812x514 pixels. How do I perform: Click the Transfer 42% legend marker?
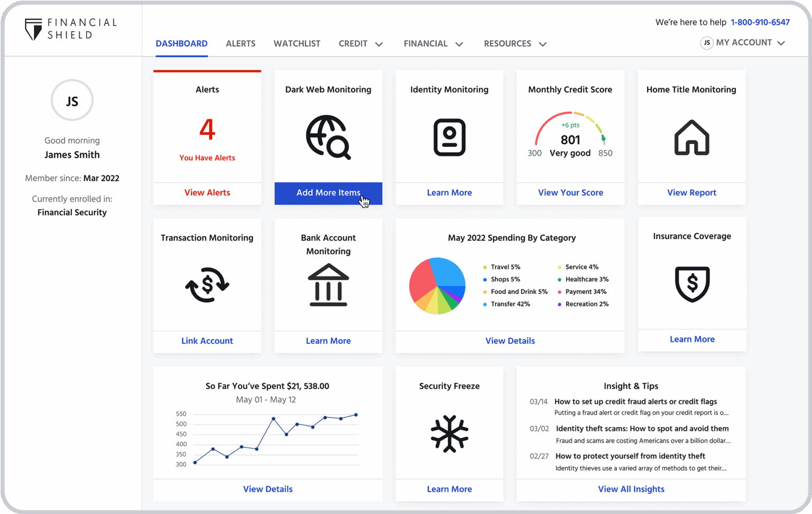(x=484, y=304)
